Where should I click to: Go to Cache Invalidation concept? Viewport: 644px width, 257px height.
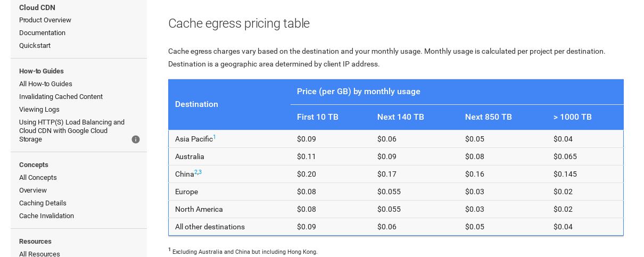pos(46,216)
